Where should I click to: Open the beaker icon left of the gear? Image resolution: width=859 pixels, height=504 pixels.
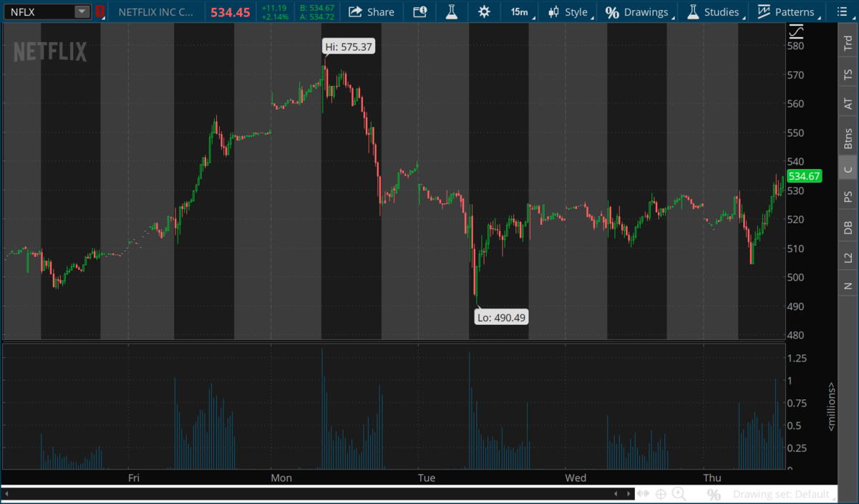pyautogui.click(x=452, y=11)
